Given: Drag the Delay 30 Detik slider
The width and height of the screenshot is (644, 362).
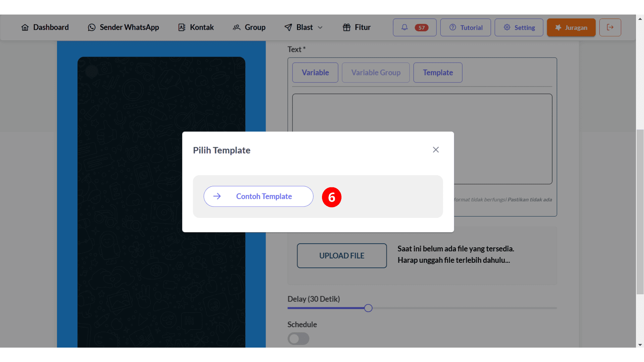Looking at the screenshot, I should click(x=369, y=308).
